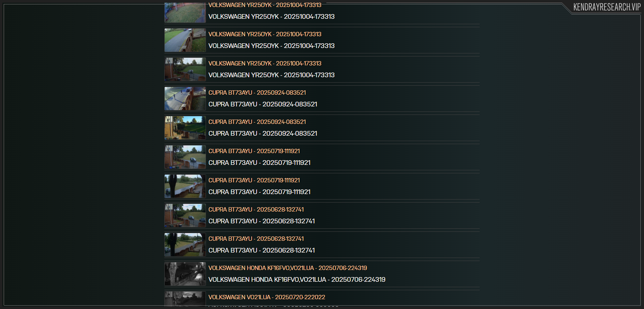The width and height of the screenshot is (644, 309).
Task: Open orange YR250YK link beside road-and-fence thumbnail
Action: pyautogui.click(x=265, y=34)
